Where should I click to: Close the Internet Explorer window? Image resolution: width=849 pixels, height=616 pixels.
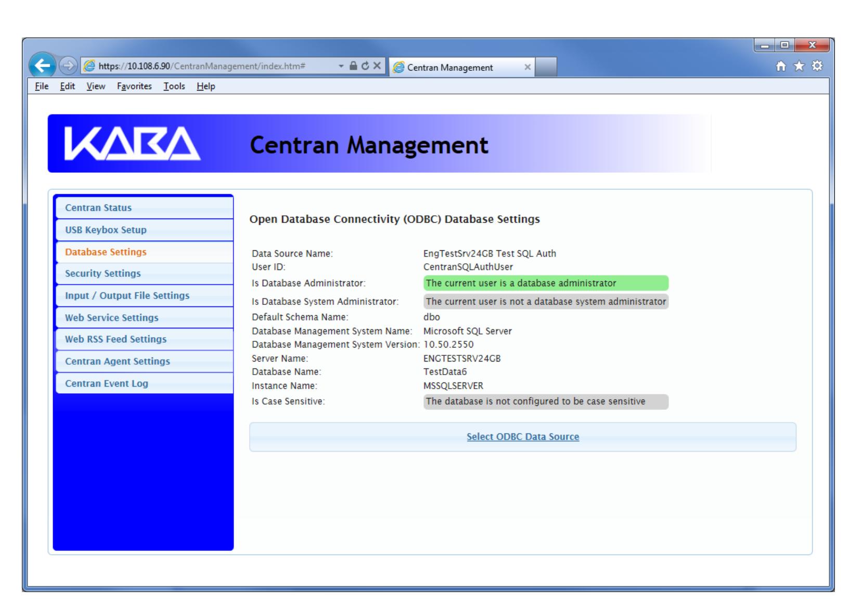pyautogui.click(x=812, y=46)
